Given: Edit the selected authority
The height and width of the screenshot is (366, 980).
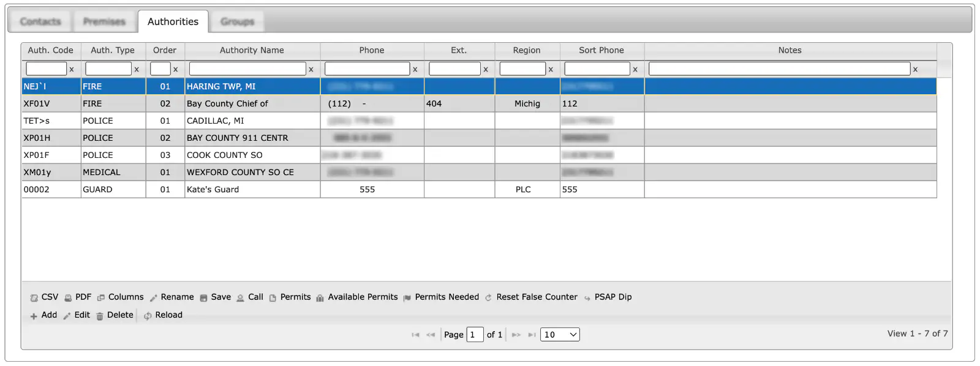Looking at the screenshot, I should 77,315.
